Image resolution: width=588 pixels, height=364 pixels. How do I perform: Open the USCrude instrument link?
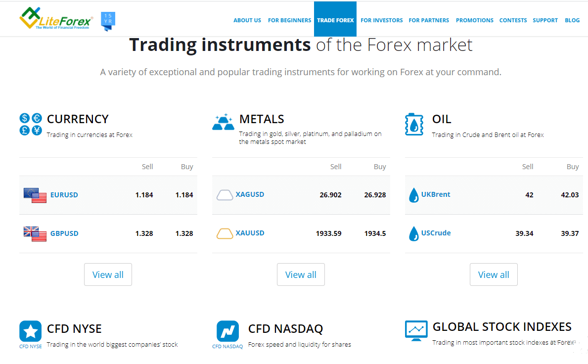pyautogui.click(x=436, y=233)
